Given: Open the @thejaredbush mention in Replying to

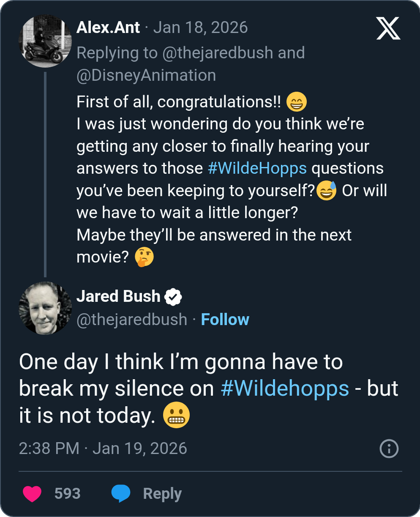Looking at the screenshot, I should 218,53.
